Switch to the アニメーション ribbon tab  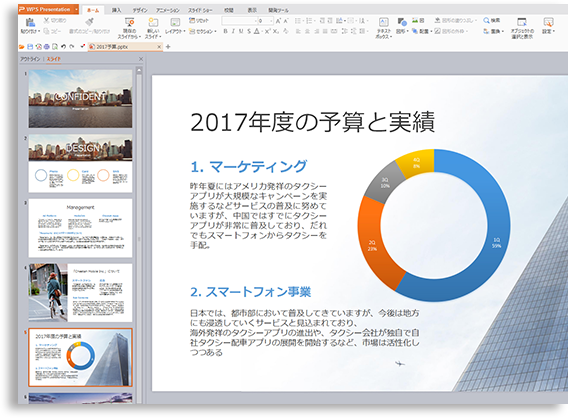coord(168,11)
